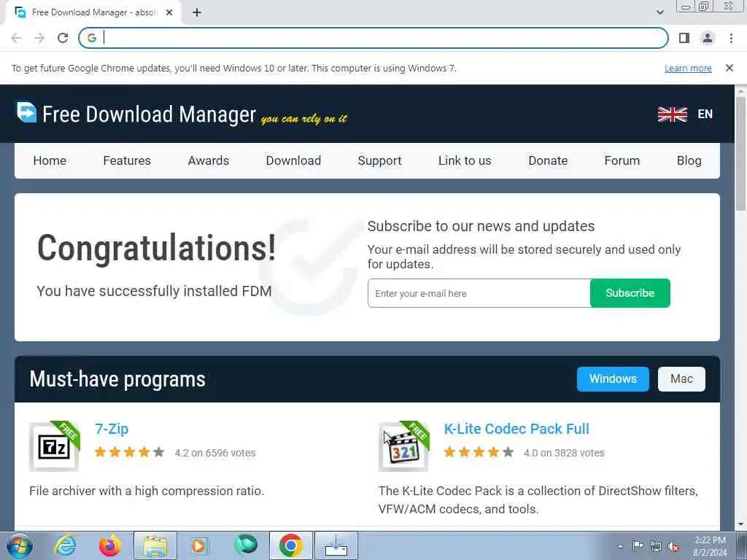This screenshot has width=747, height=560.
Task: Open the Link to us menu item
Action: 465,160
